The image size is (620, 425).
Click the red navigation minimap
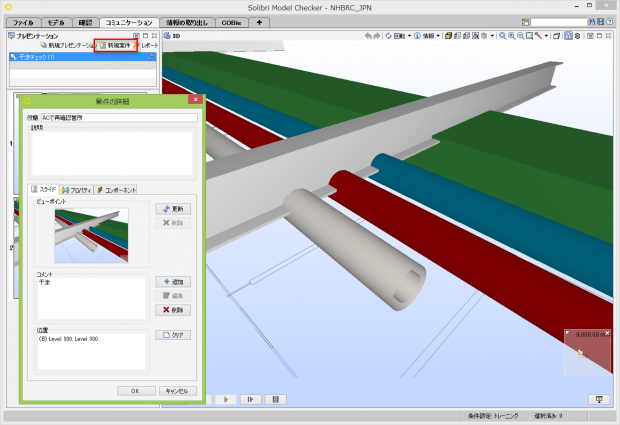click(588, 352)
